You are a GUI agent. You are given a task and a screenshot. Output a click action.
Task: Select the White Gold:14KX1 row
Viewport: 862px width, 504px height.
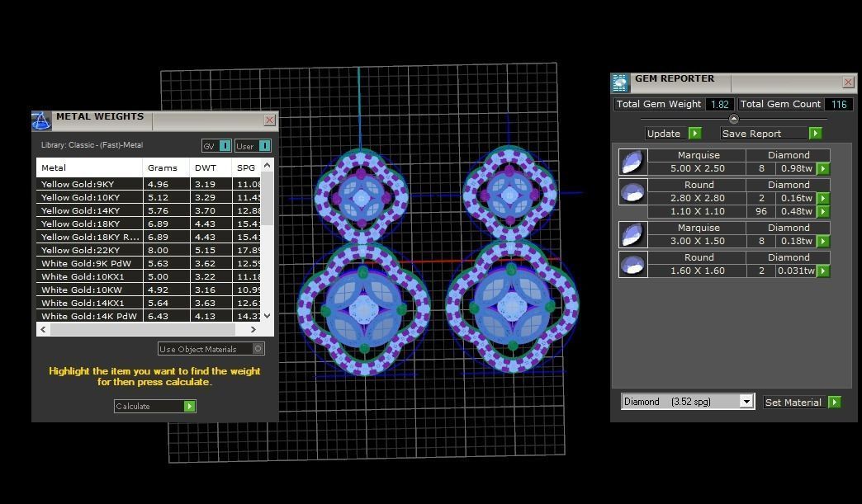tap(149, 303)
